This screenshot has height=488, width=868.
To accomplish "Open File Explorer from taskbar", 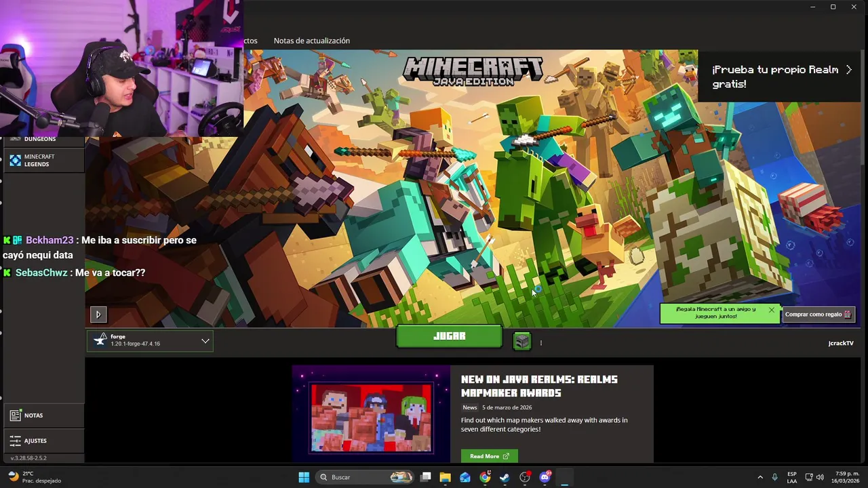I will [x=445, y=477].
